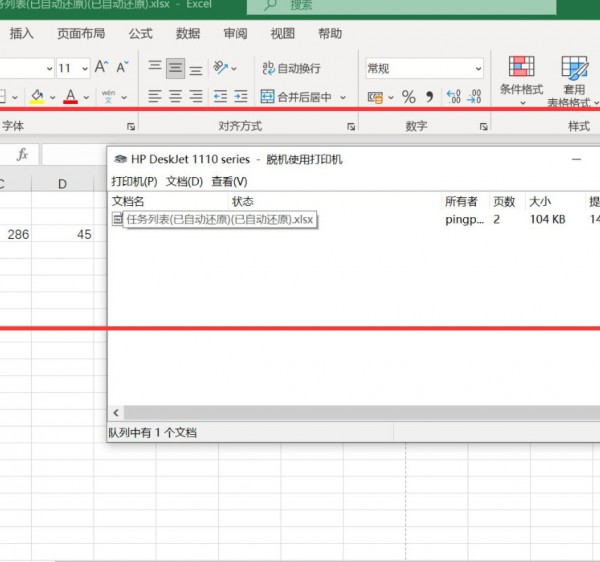Click the 104 KB size value
600x562 pixels.
(547, 219)
